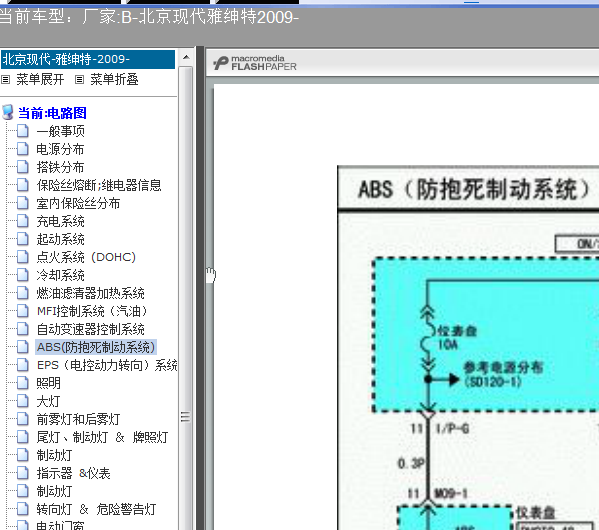The width and height of the screenshot is (599, 530).
Task: Open 起动系统 entry
Action: [60, 239]
